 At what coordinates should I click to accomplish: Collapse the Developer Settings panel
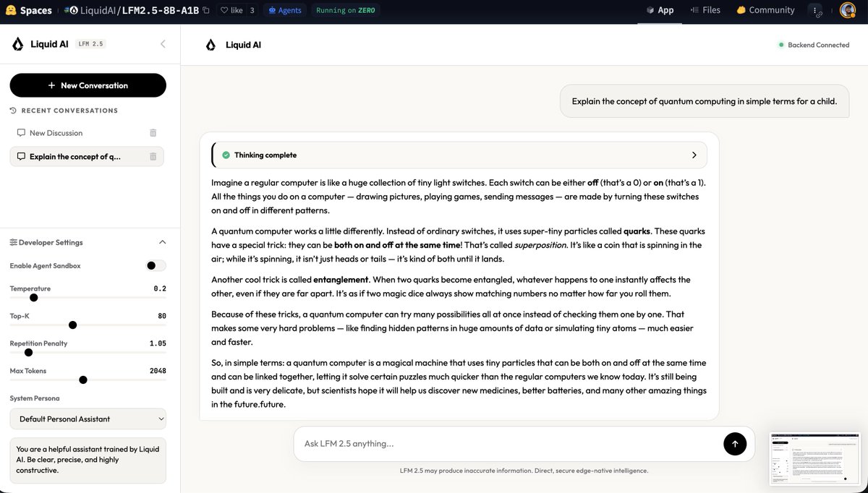pyautogui.click(x=163, y=242)
